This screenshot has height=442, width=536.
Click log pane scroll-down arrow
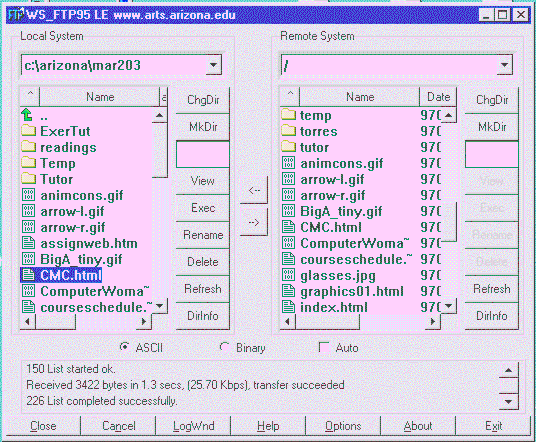tap(508, 402)
